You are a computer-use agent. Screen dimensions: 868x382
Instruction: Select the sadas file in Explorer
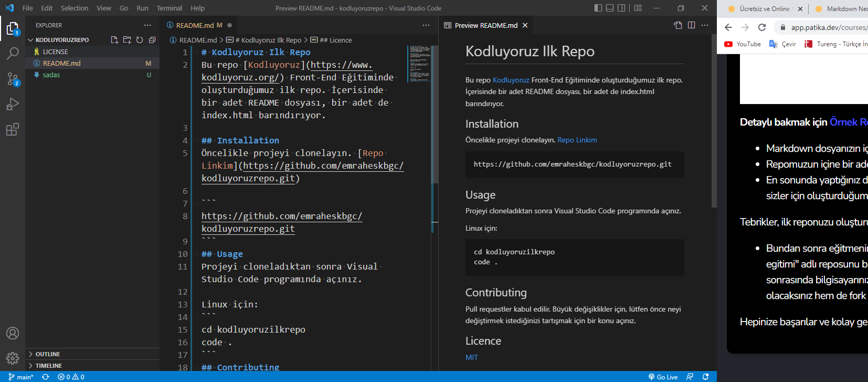[92, 75]
